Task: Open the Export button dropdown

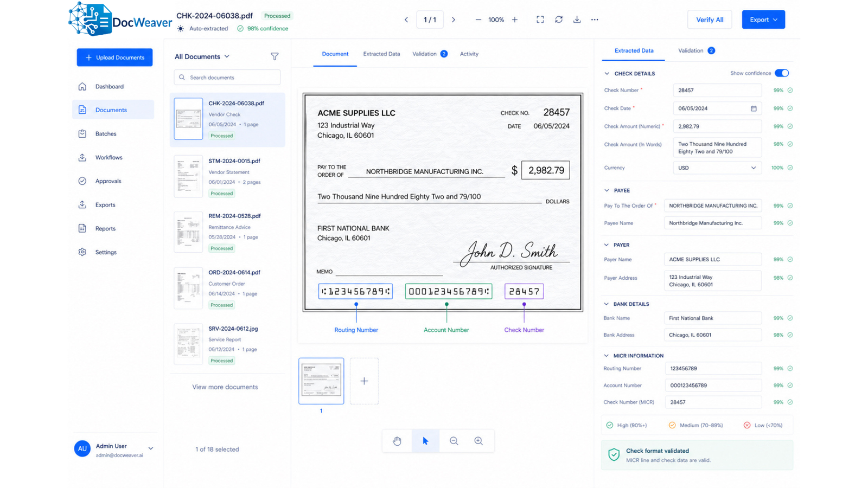Action: (763, 20)
